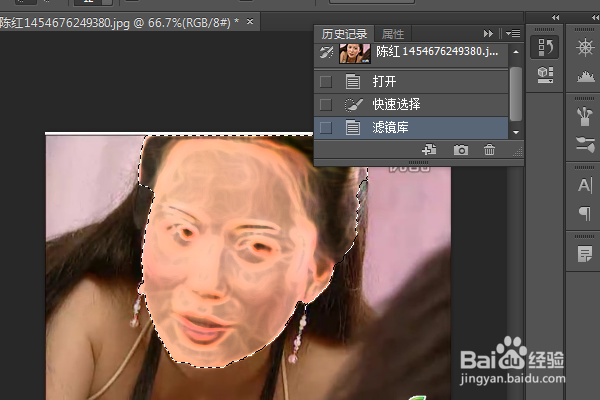
Task: Select the snapshot 陈红 1454676249380.j...
Action: coord(411,54)
